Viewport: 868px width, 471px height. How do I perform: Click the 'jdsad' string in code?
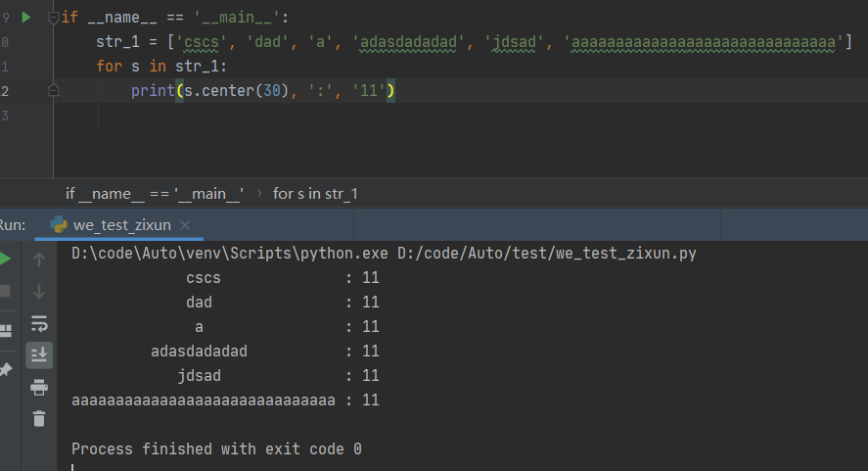pyautogui.click(x=515, y=41)
